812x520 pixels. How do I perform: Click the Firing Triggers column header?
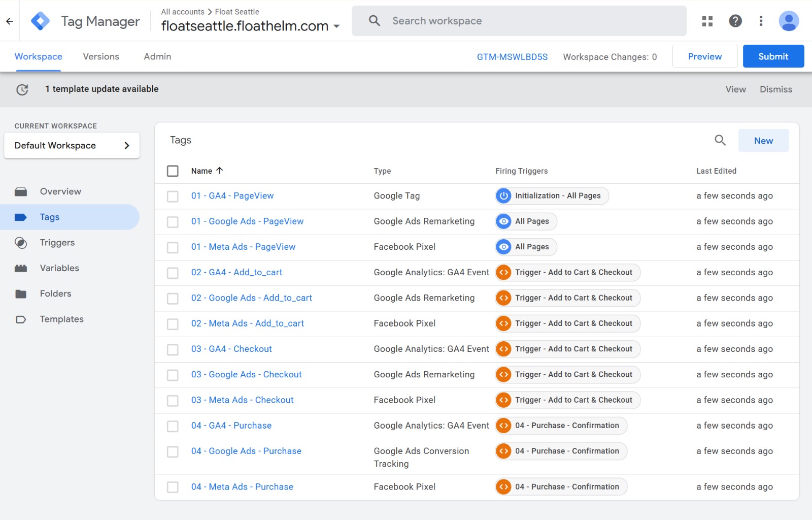521,171
